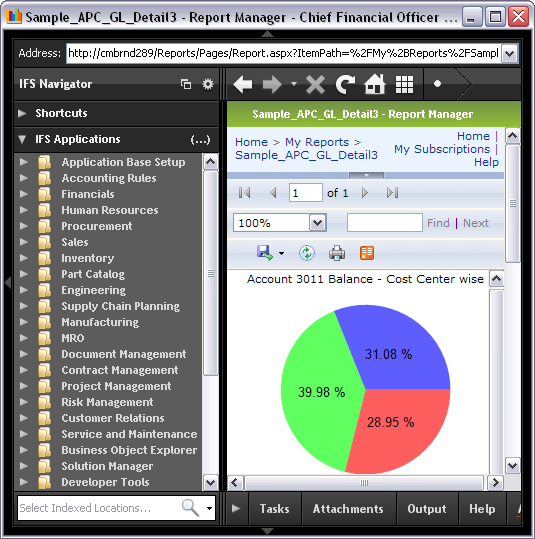Open IFS Navigator settings gear
Screen dimensions: 535x539
pyautogui.click(x=208, y=84)
